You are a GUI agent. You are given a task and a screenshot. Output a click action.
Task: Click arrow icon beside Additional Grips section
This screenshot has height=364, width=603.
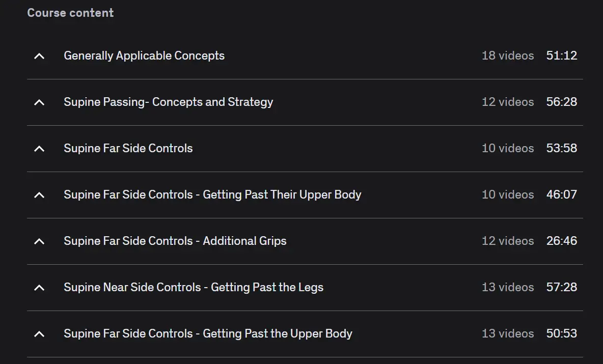39,241
